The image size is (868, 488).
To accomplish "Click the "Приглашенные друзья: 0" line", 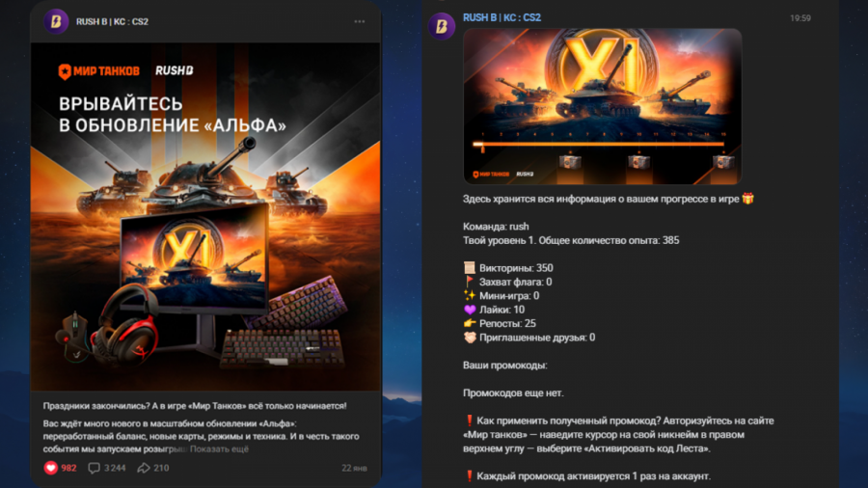I will (x=529, y=338).
